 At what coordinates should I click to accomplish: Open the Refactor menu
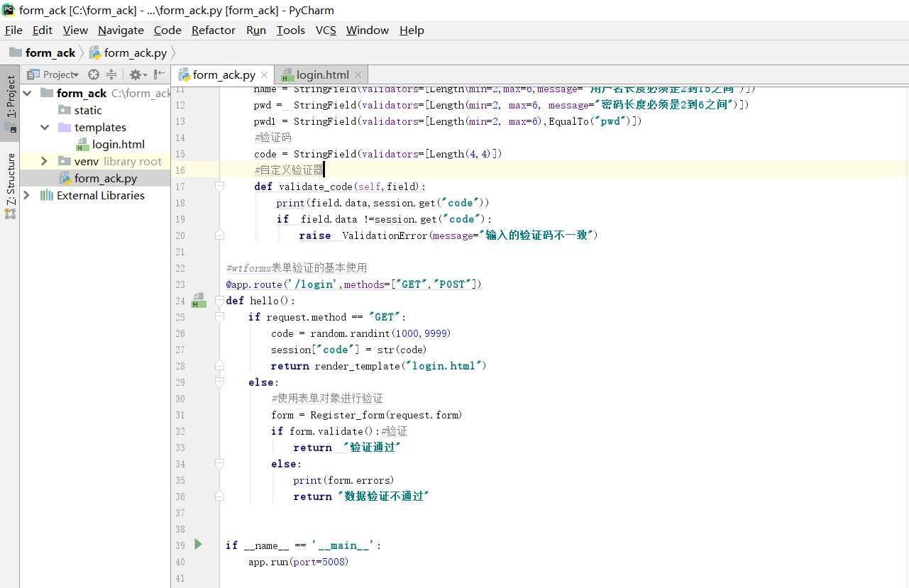(214, 30)
